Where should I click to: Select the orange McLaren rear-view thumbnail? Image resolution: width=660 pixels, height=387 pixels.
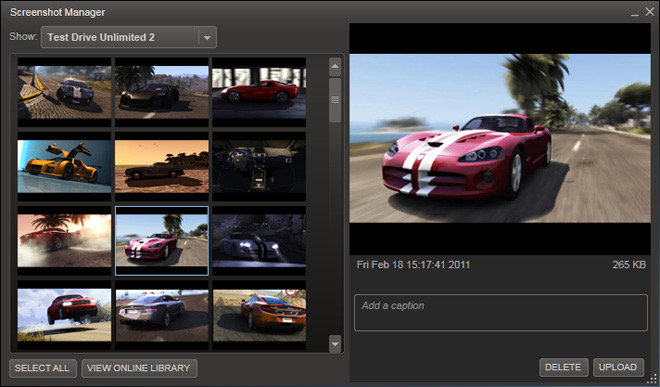[x=259, y=315]
